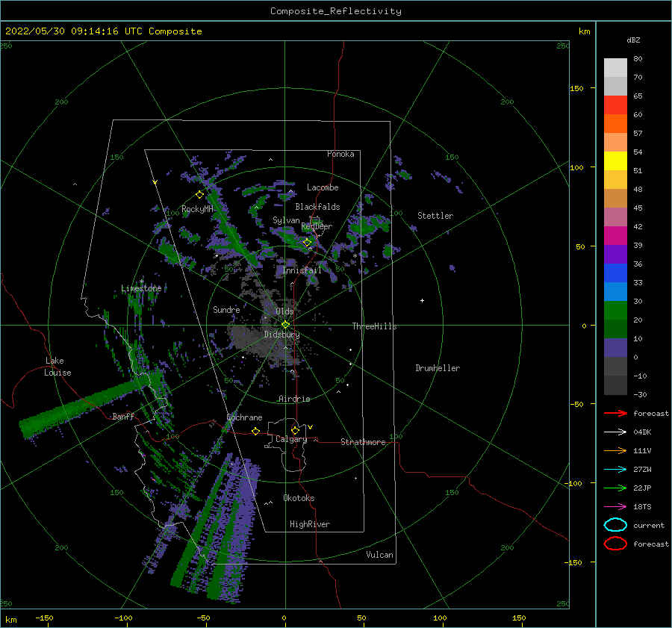Click the yellow radar-site diamond at map center
Image resolution: width=672 pixels, height=628 pixels.
pos(285,325)
